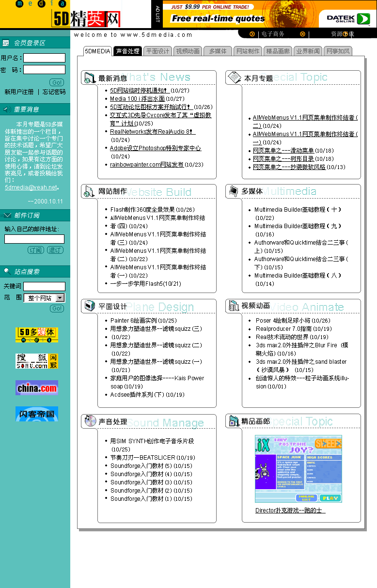The image size is (377, 588).
Task: Click the 站点搜索 magnifier icon
Action: (x=7, y=271)
